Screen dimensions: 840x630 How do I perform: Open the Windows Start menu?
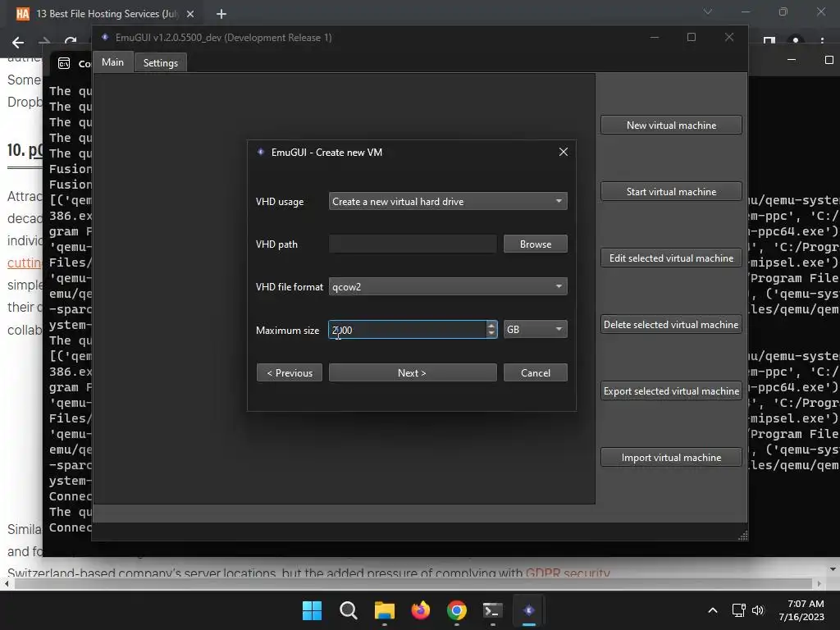point(312,610)
